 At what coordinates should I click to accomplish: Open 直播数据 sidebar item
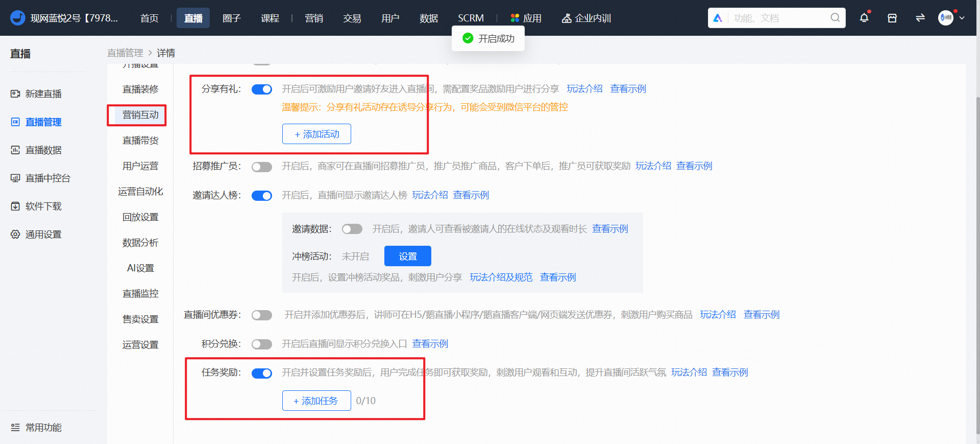(36, 150)
